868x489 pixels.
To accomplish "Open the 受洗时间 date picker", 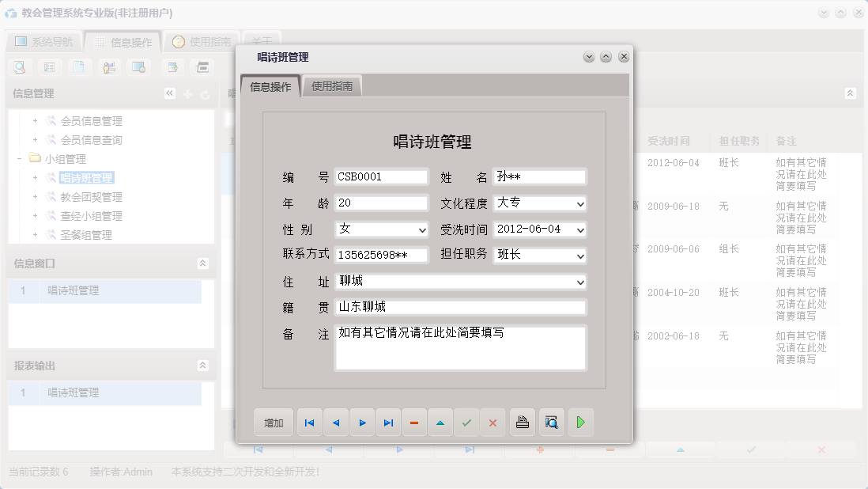I will (x=580, y=229).
